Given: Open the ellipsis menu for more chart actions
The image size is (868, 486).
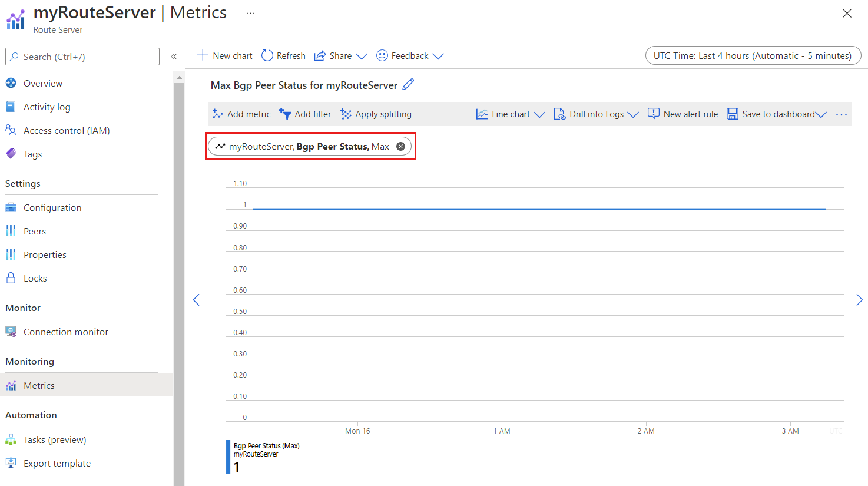Looking at the screenshot, I should click(x=841, y=114).
